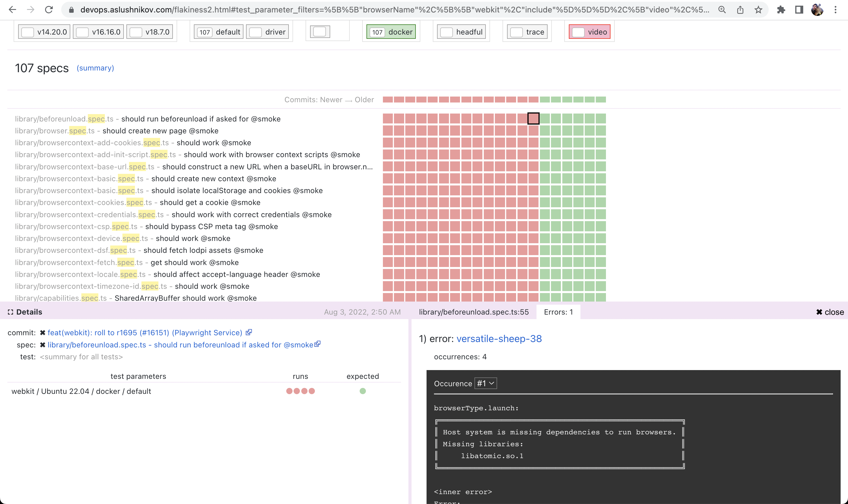The height and width of the screenshot is (504, 848).
Task: Click the extensions puzzle icon
Action: click(782, 10)
